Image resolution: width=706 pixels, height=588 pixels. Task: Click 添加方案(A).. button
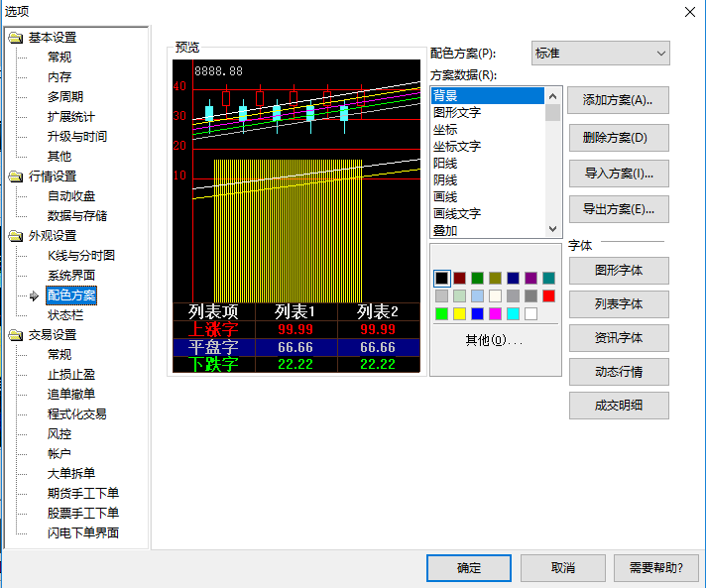618,100
